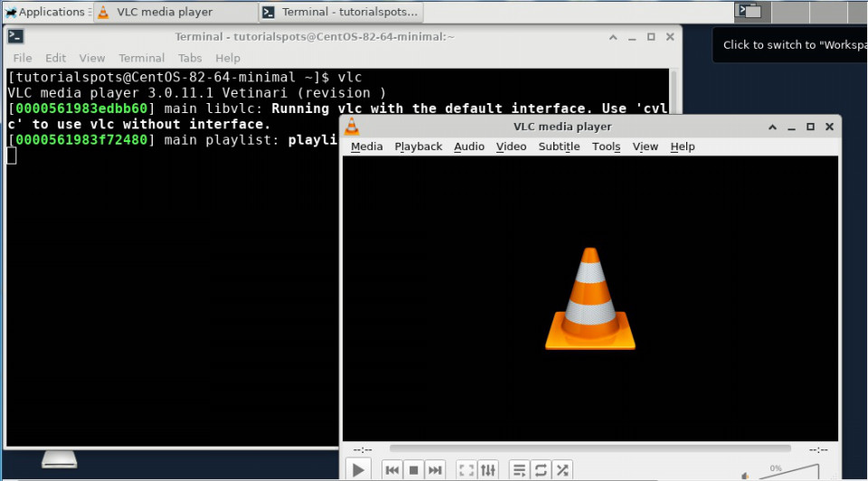This screenshot has height=481, width=868.
Task: Open Tabs menu in Terminal
Action: (190, 58)
